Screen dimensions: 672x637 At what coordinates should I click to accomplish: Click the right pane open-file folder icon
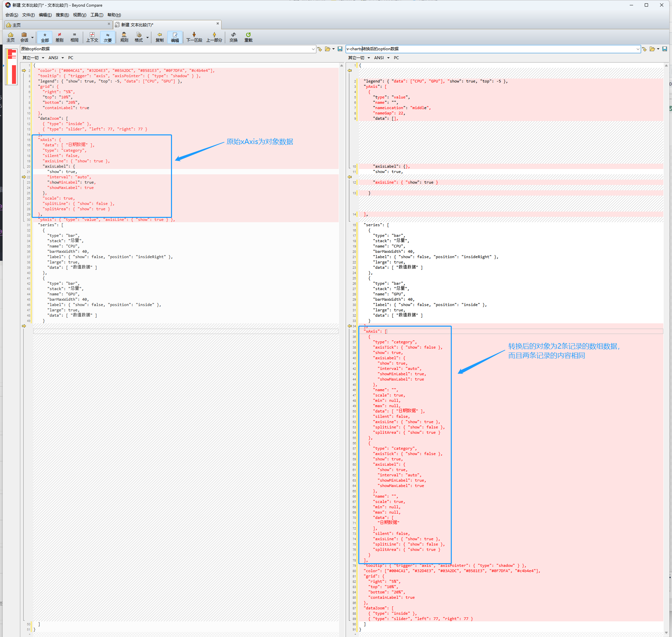tap(652, 49)
